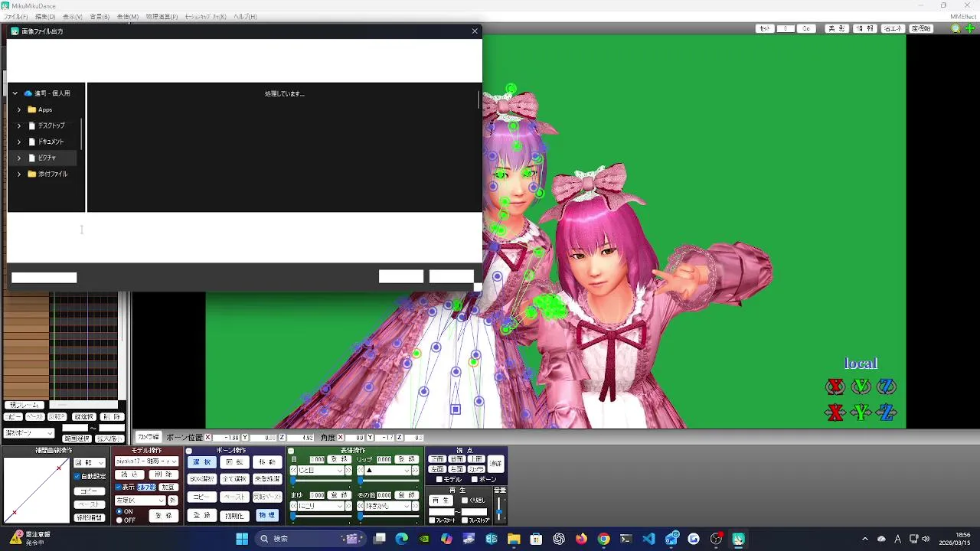This screenshot has width=980, height=551.
Task: Expand the デスクトップ folder in the tree
Action: point(19,126)
